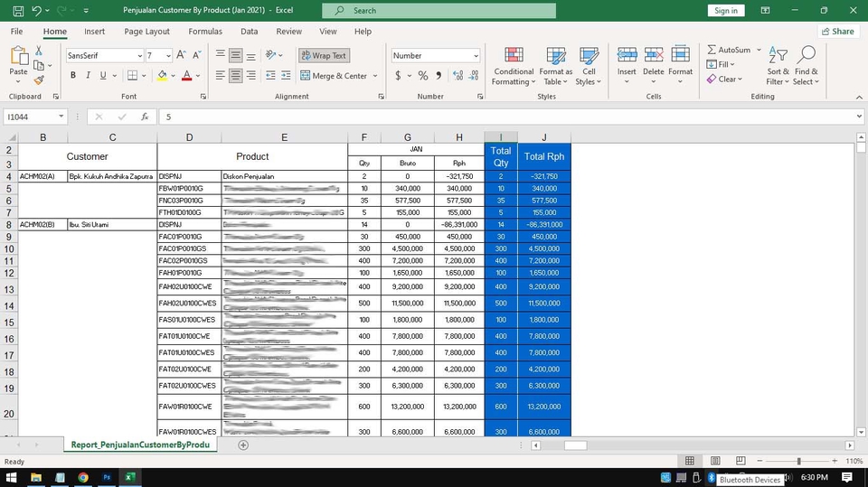
Task: Click Find & Select magnifier
Action: pos(806,66)
